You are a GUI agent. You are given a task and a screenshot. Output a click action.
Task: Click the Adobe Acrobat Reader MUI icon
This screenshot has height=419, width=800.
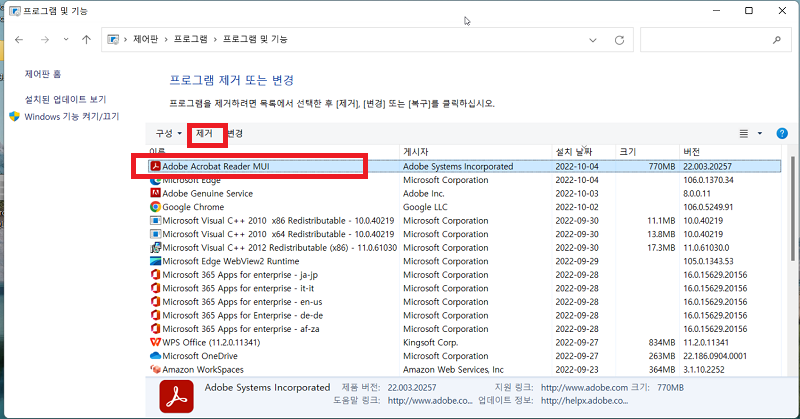click(156, 166)
